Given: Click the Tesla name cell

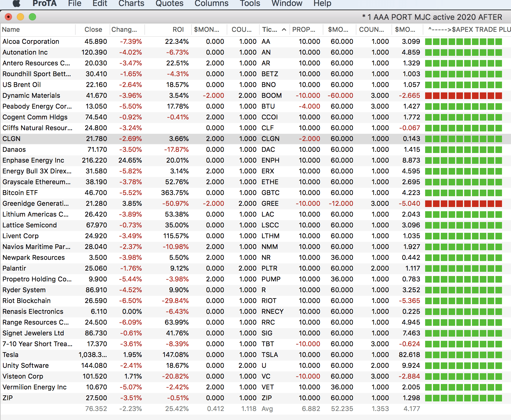Looking at the screenshot, I should click(11, 355).
